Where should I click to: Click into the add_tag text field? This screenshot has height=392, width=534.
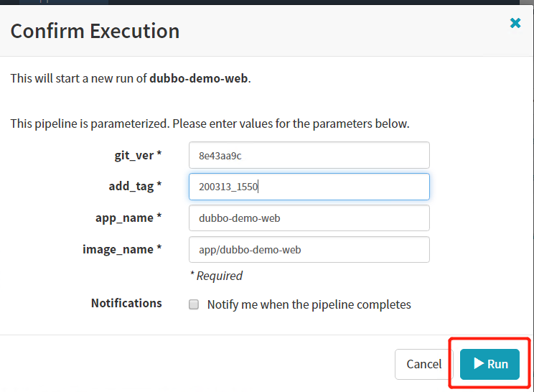(x=309, y=187)
